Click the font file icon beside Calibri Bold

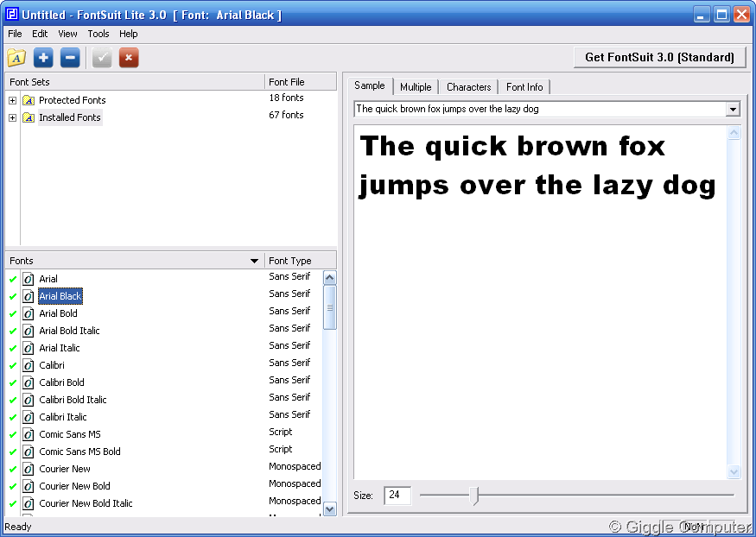(x=29, y=382)
